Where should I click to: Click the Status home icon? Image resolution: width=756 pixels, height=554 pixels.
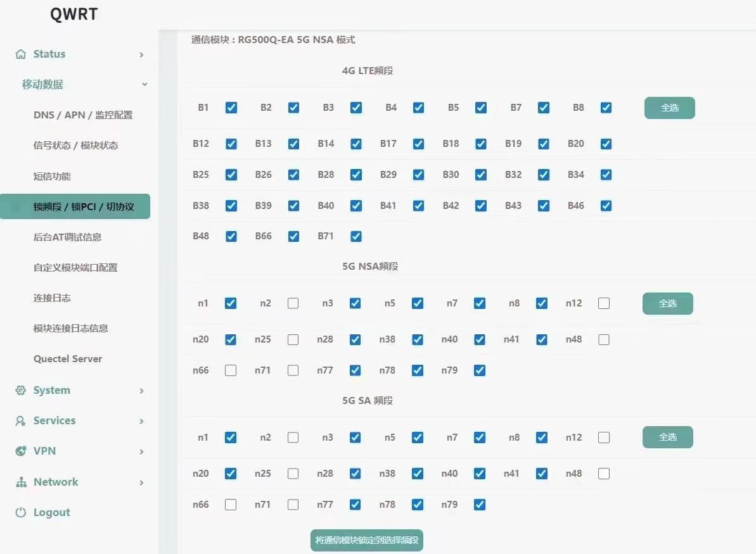21,54
